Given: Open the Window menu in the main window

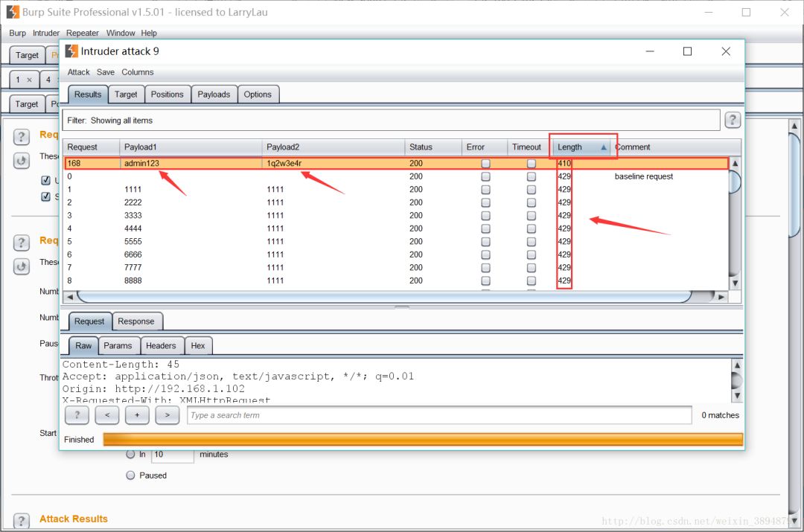Looking at the screenshot, I should pos(121,33).
